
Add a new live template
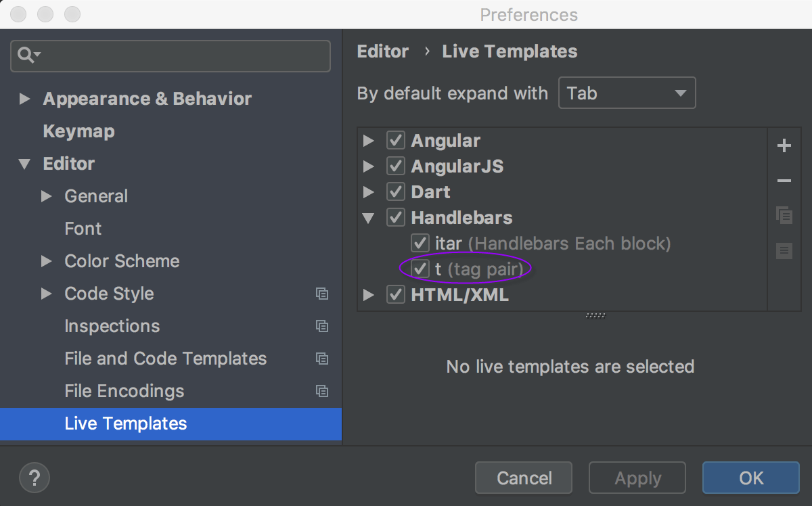pyautogui.click(x=784, y=145)
